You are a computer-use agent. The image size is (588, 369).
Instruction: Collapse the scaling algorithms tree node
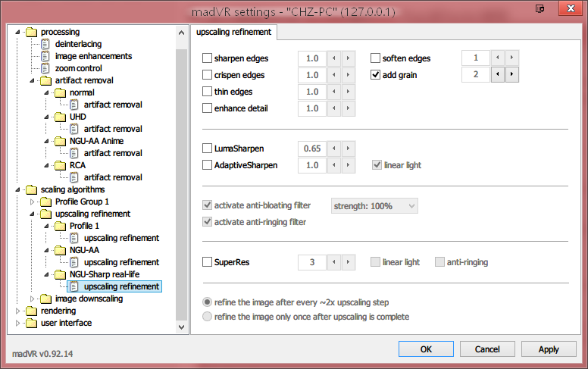17,189
